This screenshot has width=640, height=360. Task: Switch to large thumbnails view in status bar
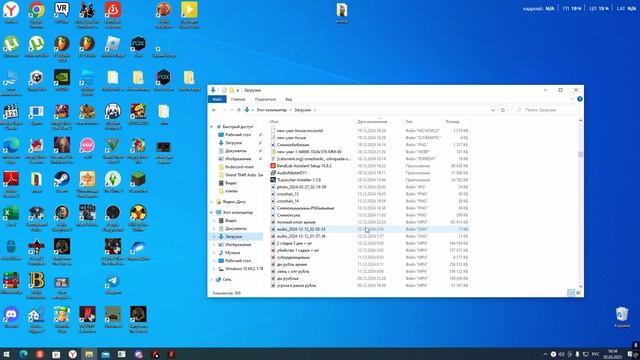[x=578, y=293]
